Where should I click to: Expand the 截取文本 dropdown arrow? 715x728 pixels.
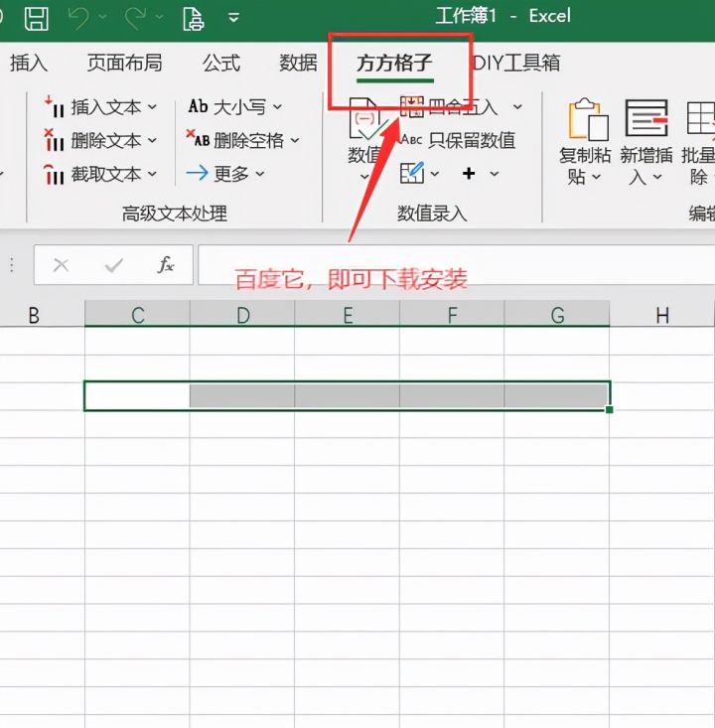[152, 174]
